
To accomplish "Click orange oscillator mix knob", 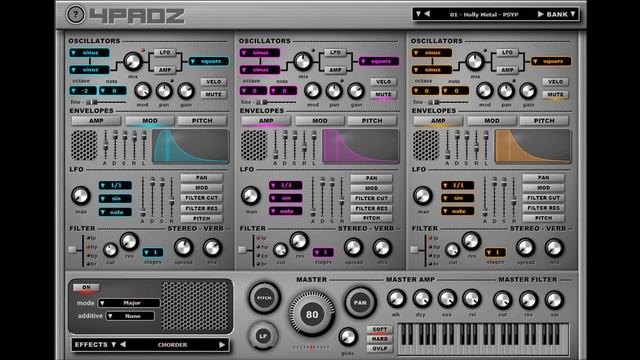I will (475, 61).
